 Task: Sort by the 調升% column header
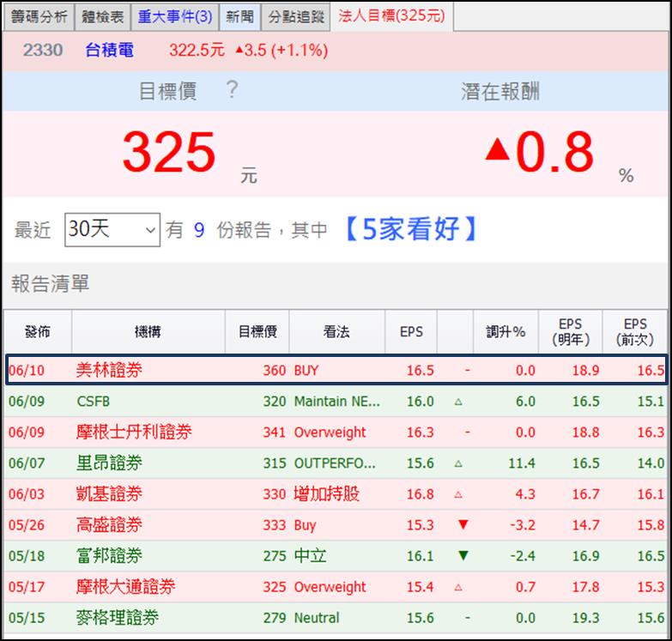click(x=506, y=331)
